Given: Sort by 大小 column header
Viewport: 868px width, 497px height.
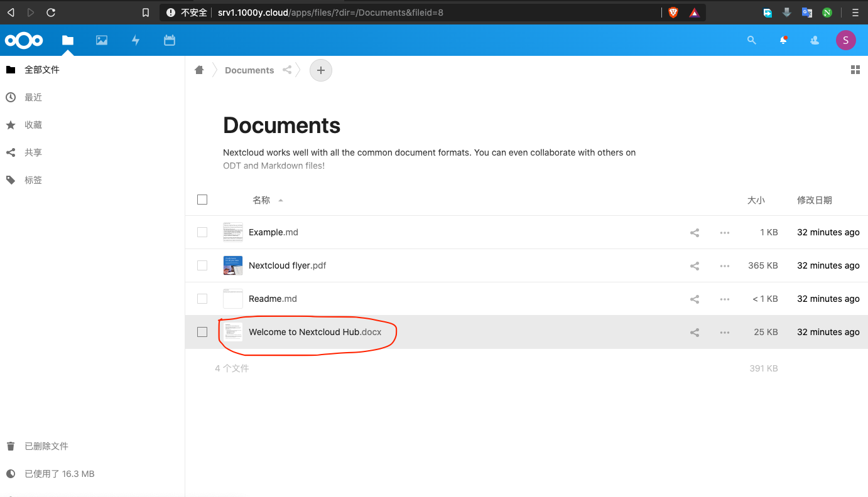Looking at the screenshot, I should (756, 200).
